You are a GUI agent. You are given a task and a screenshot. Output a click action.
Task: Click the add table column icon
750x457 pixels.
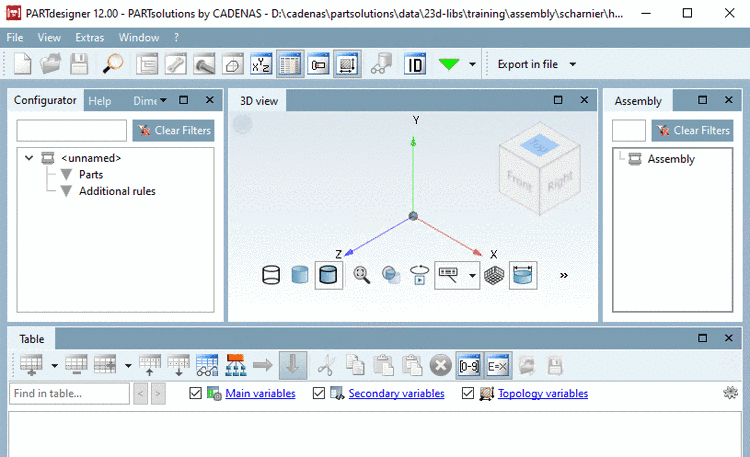tap(105, 366)
